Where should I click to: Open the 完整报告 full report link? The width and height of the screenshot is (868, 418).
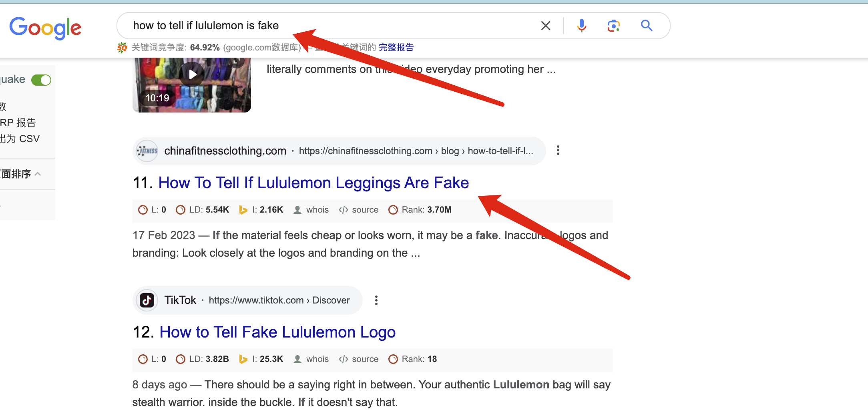pos(396,48)
